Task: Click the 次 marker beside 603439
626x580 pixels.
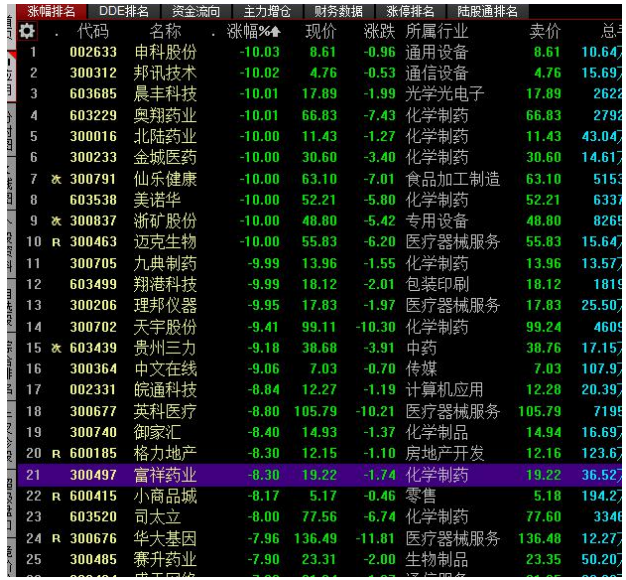Action: tap(56, 348)
